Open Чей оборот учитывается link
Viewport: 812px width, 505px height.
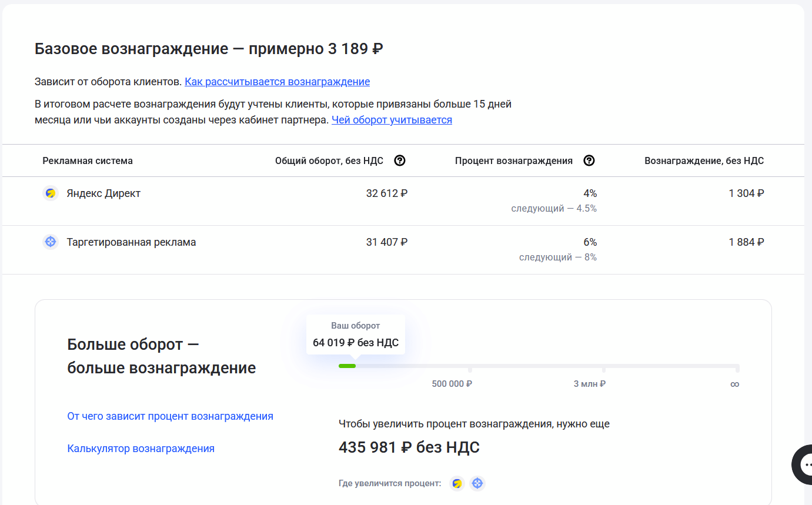coord(392,120)
